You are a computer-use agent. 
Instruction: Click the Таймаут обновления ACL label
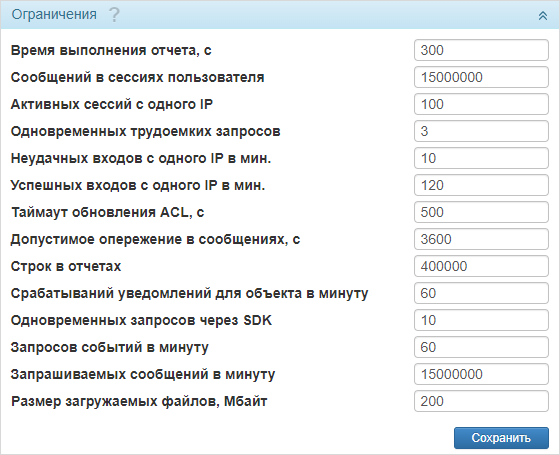(108, 212)
